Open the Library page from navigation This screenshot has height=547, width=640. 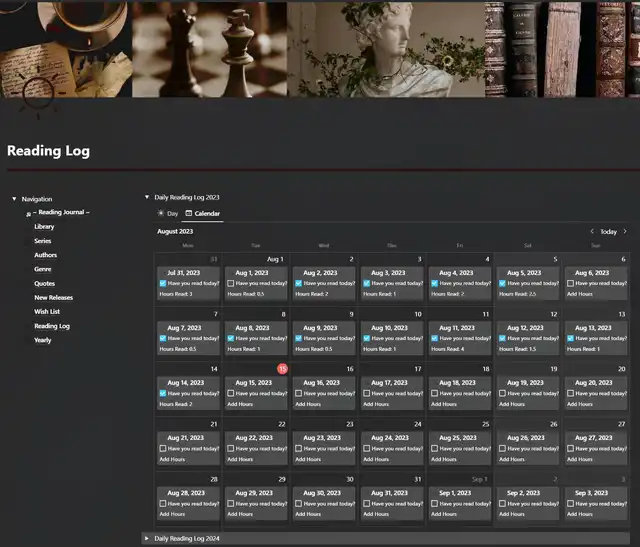[x=44, y=227]
